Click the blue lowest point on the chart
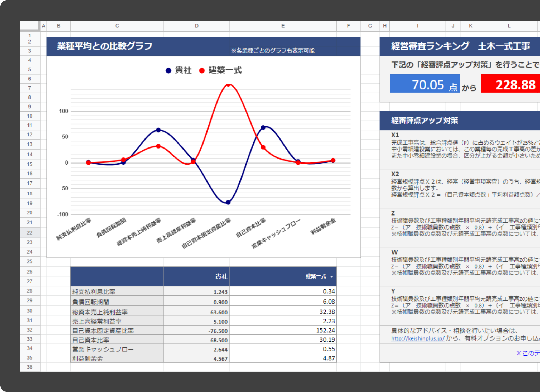The height and width of the screenshot is (392, 540). tap(228, 202)
